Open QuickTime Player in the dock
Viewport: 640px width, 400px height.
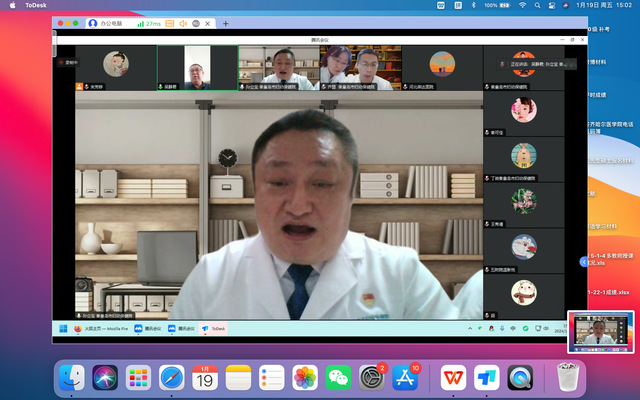point(521,378)
